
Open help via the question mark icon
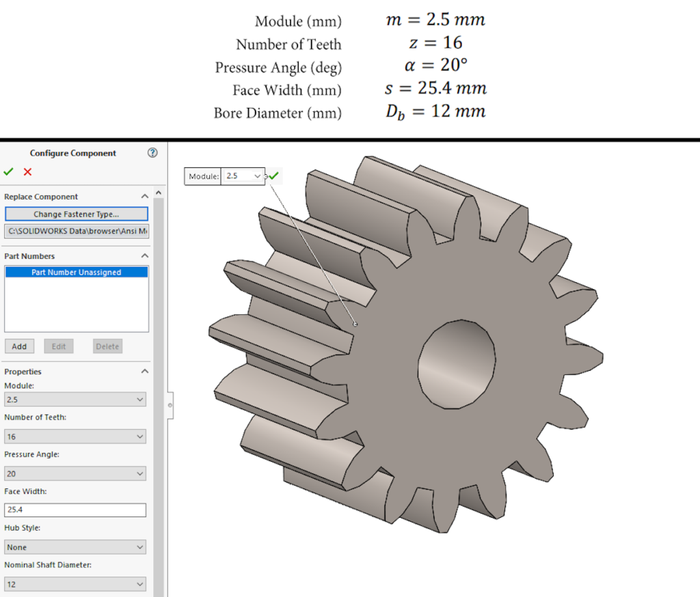[152, 153]
